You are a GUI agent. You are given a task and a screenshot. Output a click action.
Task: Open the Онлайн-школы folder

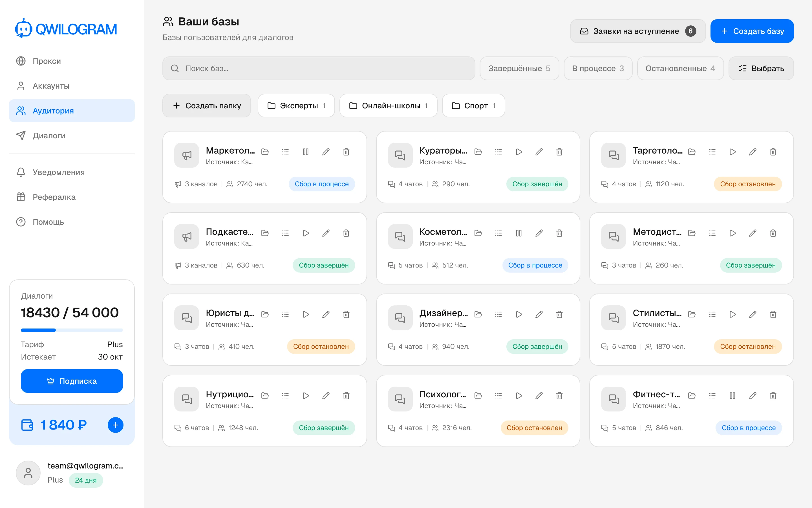[x=388, y=106]
